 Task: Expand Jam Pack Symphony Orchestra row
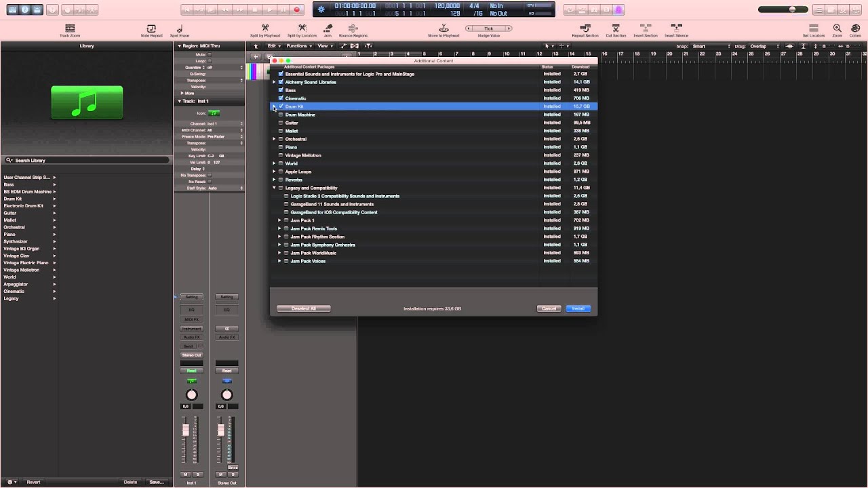pyautogui.click(x=279, y=245)
